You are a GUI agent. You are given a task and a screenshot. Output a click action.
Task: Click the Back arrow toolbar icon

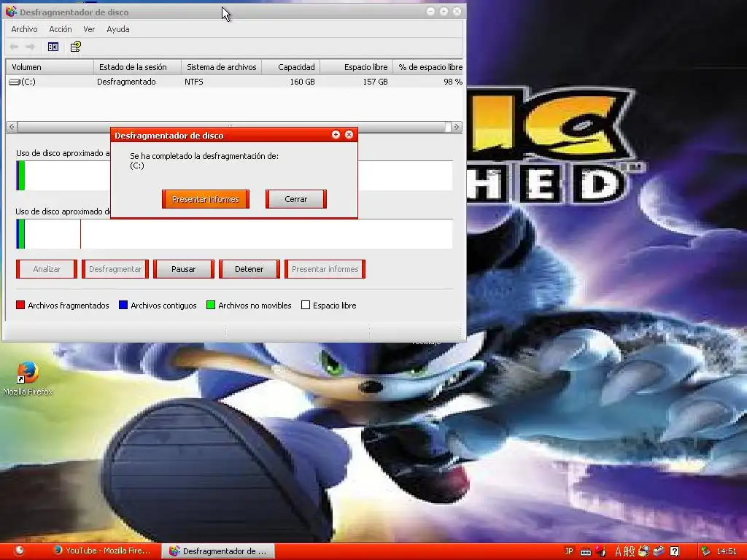pyautogui.click(x=15, y=47)
